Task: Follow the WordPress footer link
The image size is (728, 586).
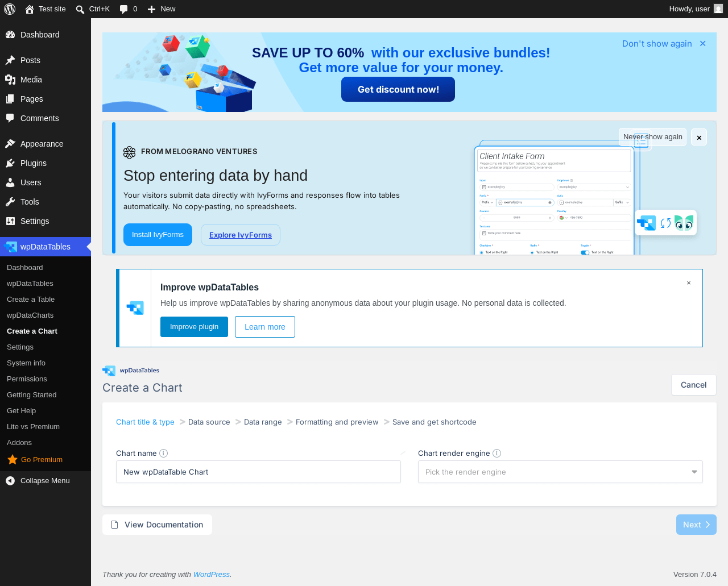Action: 212,575
